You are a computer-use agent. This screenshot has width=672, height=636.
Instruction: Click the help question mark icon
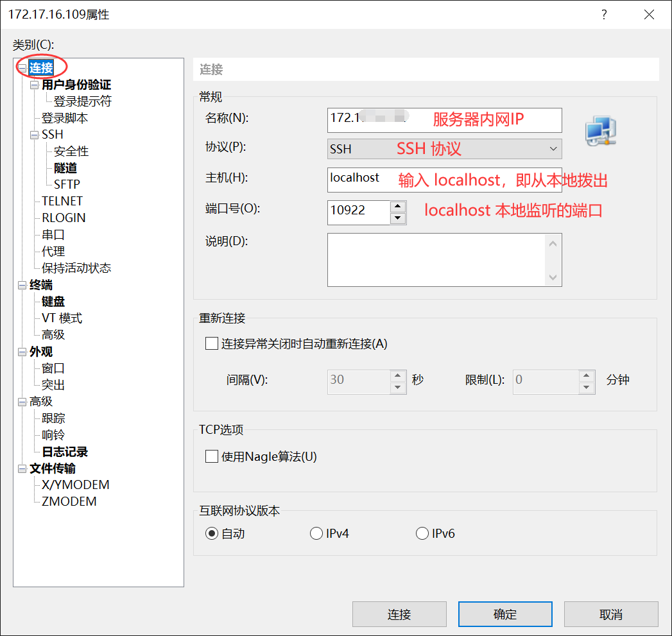point(604,14)
